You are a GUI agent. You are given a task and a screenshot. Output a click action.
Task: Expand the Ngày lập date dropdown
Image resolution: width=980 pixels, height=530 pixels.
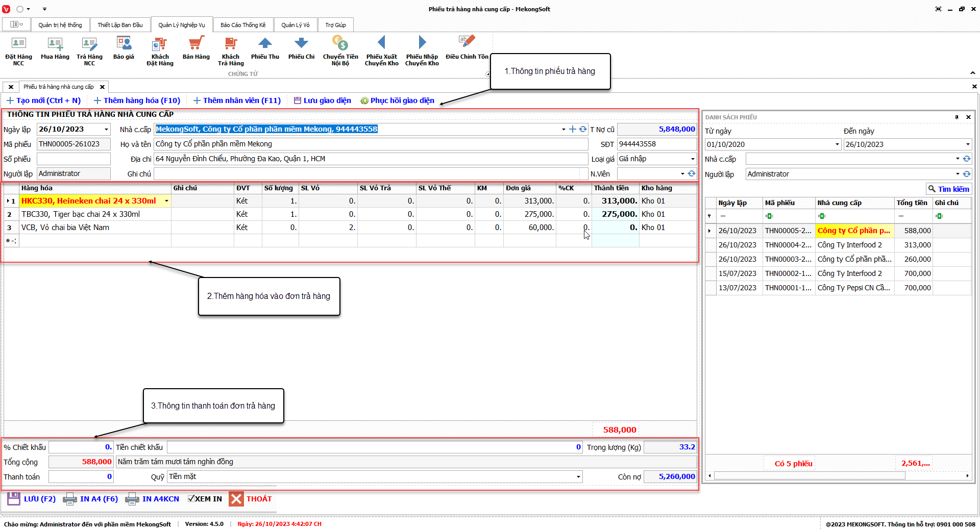point(106,130)
